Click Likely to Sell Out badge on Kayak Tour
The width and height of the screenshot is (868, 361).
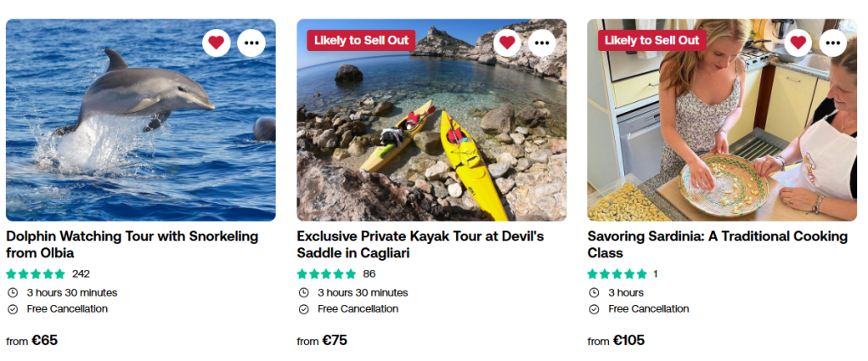tap(361, 40)
